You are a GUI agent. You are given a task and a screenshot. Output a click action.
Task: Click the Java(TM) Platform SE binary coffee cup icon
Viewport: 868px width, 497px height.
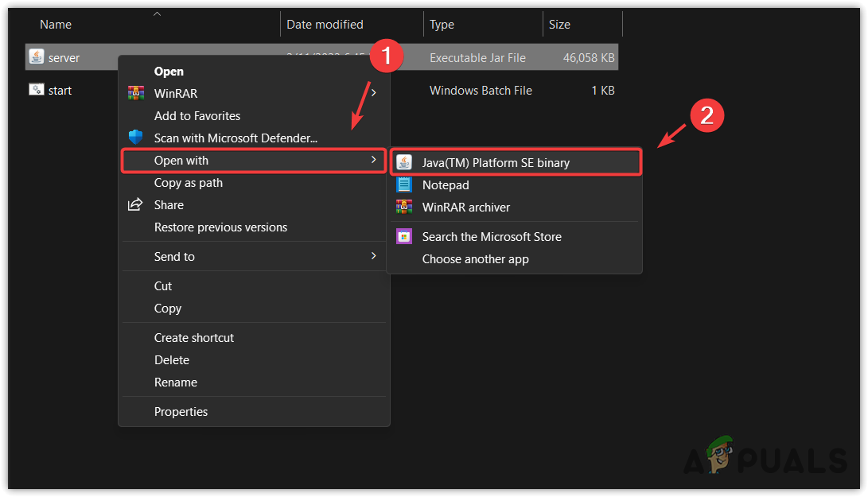click(406, 161)
